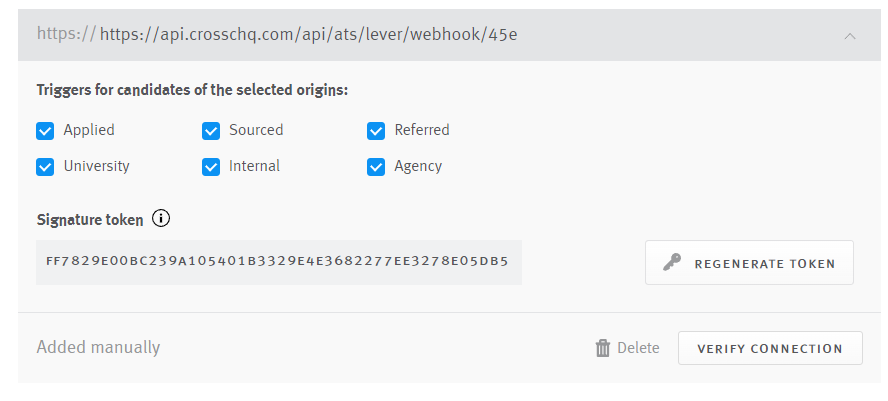Click the trash can Delete icon
Viewport: 888px width, 401px height.
[603, 348]
